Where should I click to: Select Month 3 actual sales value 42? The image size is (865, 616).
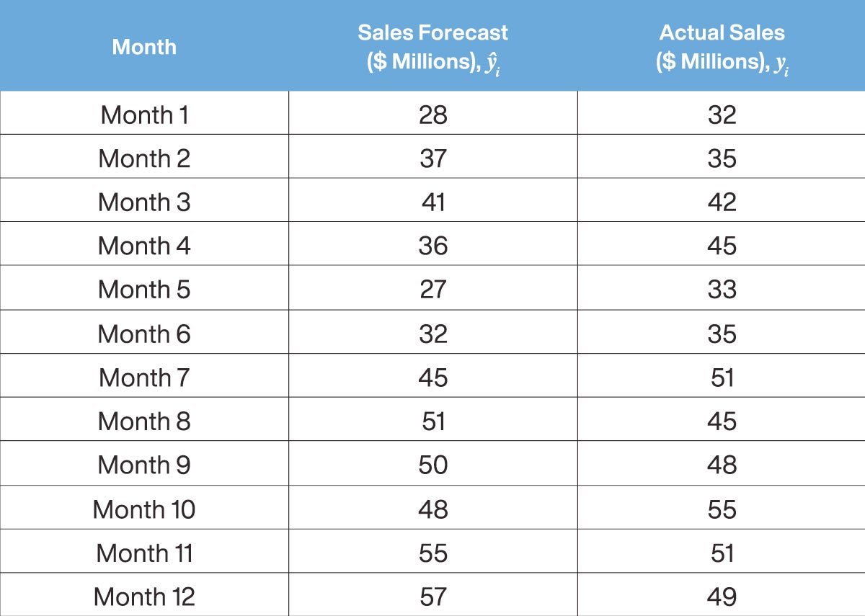pos(722,202)
